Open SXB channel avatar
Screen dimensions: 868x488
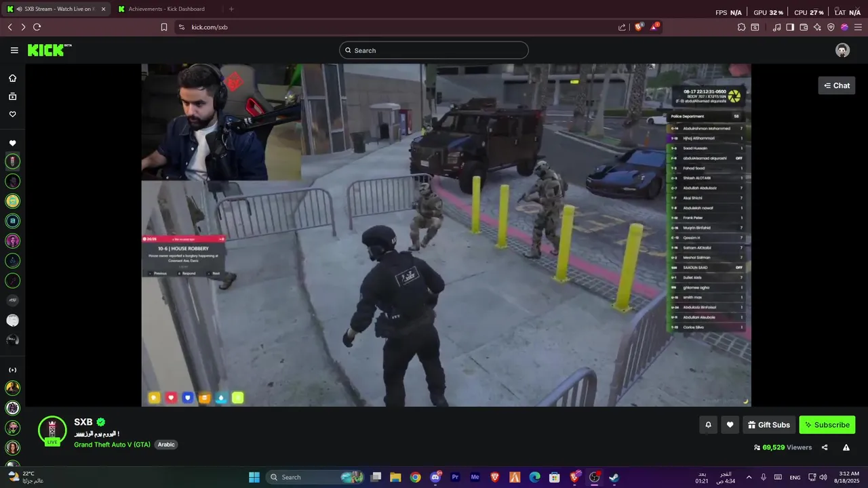tap(52, 431)
